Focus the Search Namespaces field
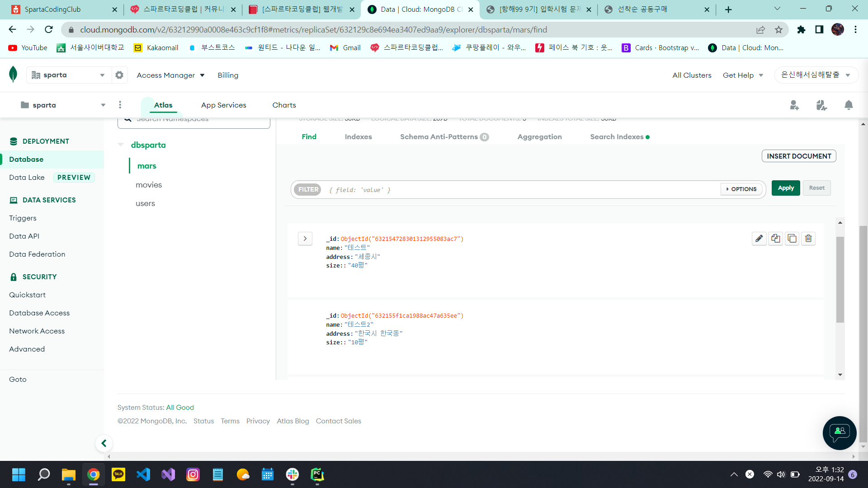Viewport: 868px width, 488px height. click(x=194, y=122)
